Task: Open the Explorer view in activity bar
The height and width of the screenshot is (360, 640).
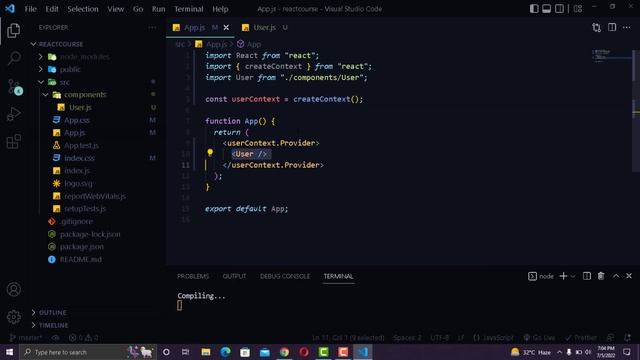Action: click(x=13, y=30)
